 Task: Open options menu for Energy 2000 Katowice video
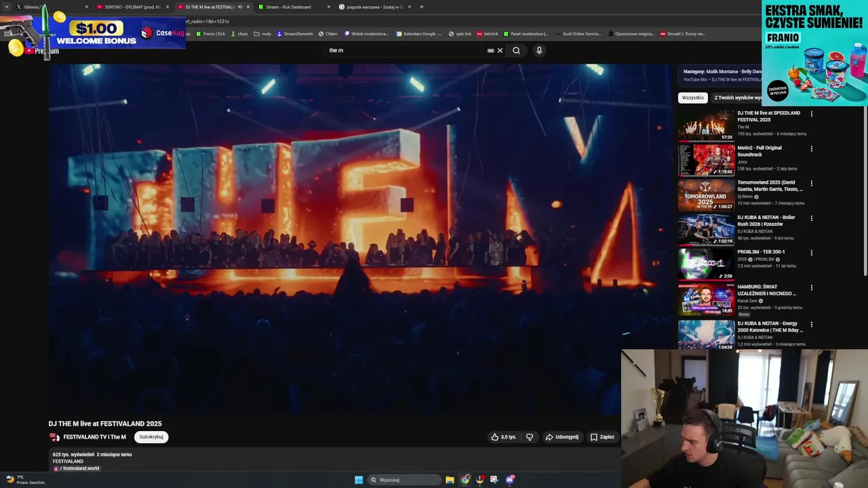click(x=812, y=324)
